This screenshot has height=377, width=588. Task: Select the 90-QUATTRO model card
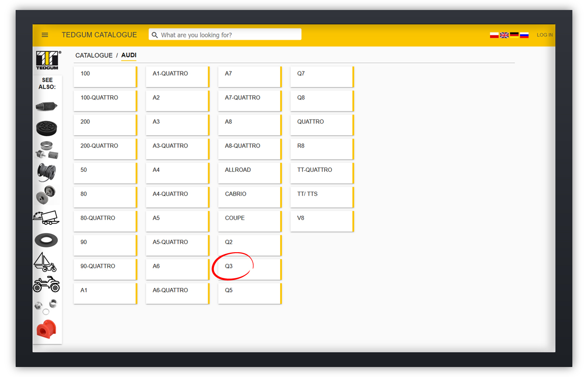[105, 270]
